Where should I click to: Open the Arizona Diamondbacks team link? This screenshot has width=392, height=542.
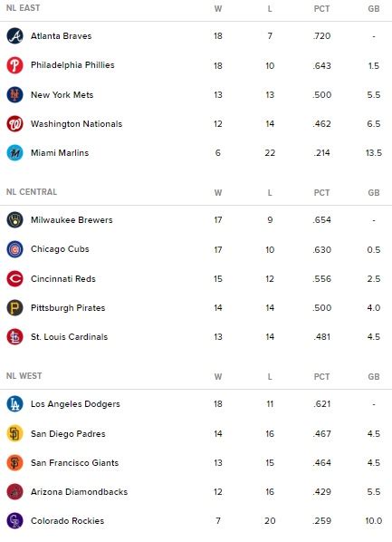pyautogui.click(x=79, y=491)
